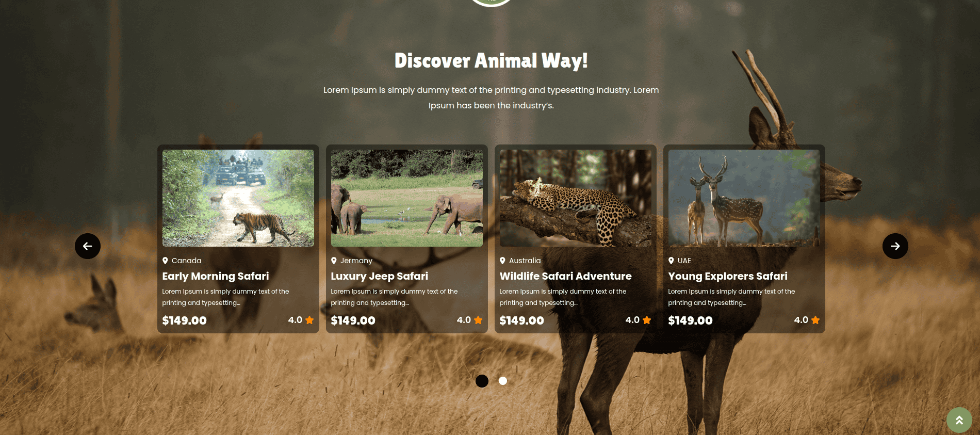The width and height of the screenshot is (980, 435).
Task: Click the previous slide arrow button
Action: tap(88, 246)
